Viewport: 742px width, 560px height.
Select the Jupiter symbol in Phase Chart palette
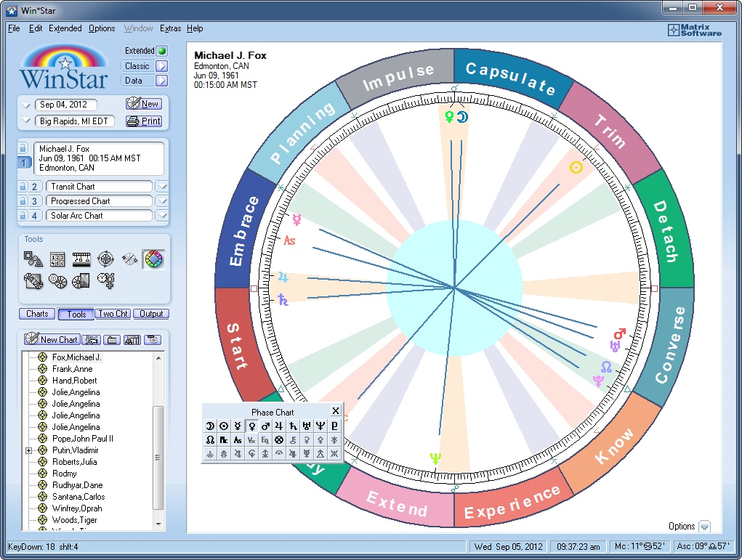click(x=279, y=426)
